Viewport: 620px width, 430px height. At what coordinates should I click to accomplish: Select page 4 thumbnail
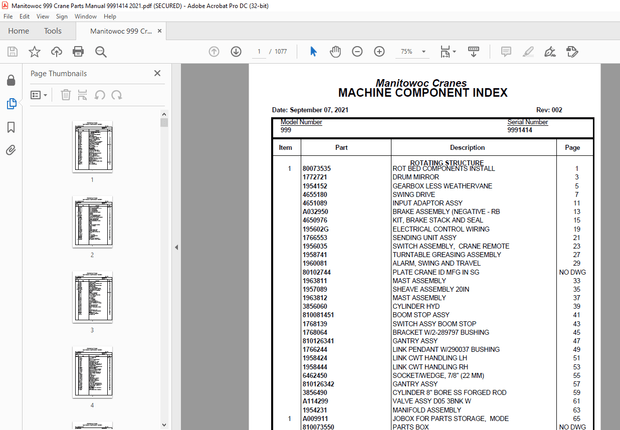click(93, 372)
